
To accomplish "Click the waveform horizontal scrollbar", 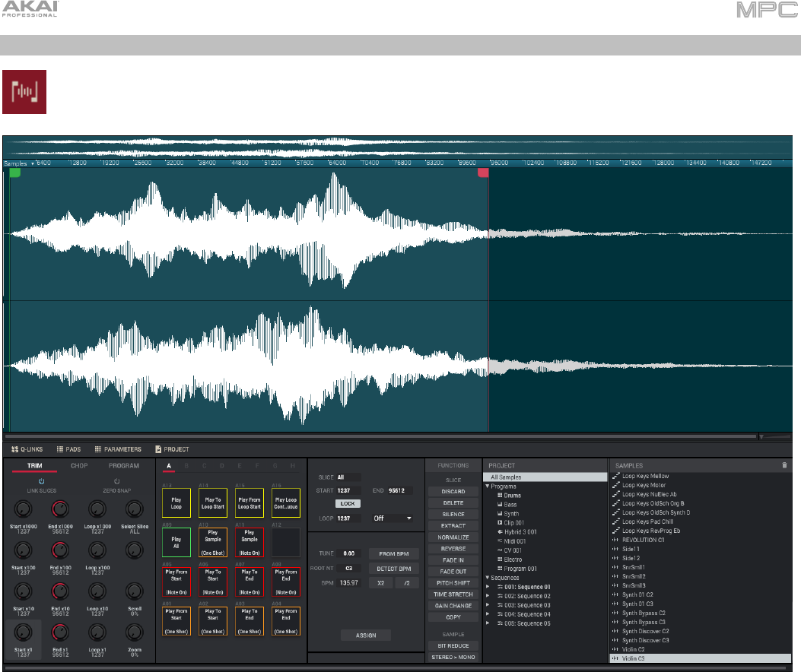I will click(380, 437).
